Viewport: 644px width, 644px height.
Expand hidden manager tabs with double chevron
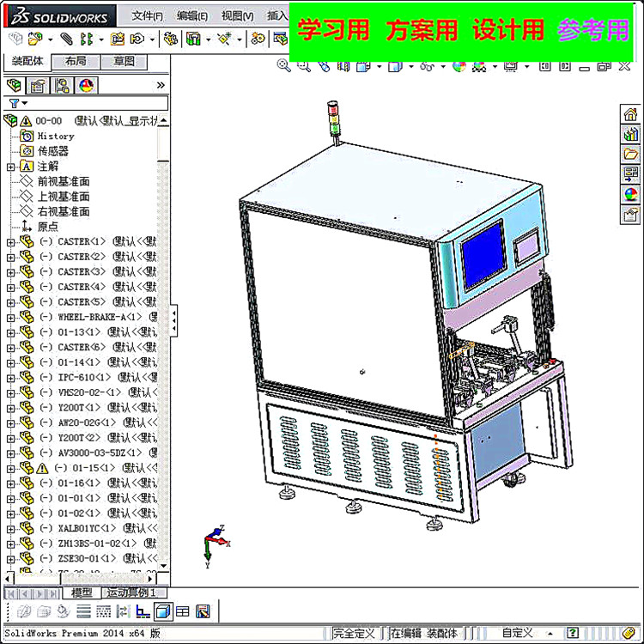(161, 85)
